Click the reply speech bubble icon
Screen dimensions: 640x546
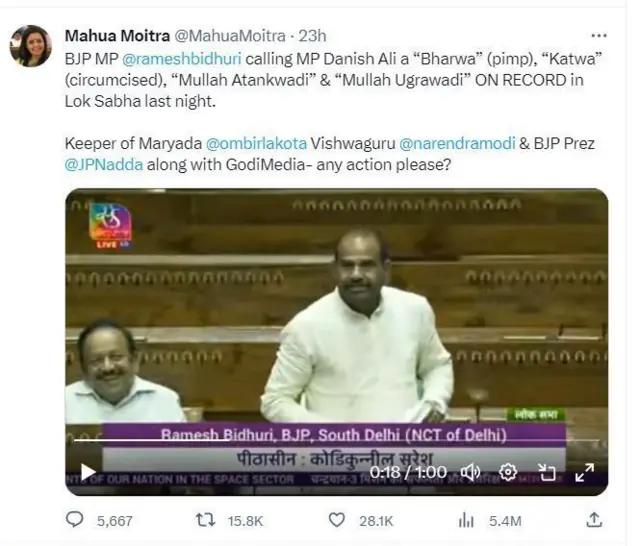point(74,520)
